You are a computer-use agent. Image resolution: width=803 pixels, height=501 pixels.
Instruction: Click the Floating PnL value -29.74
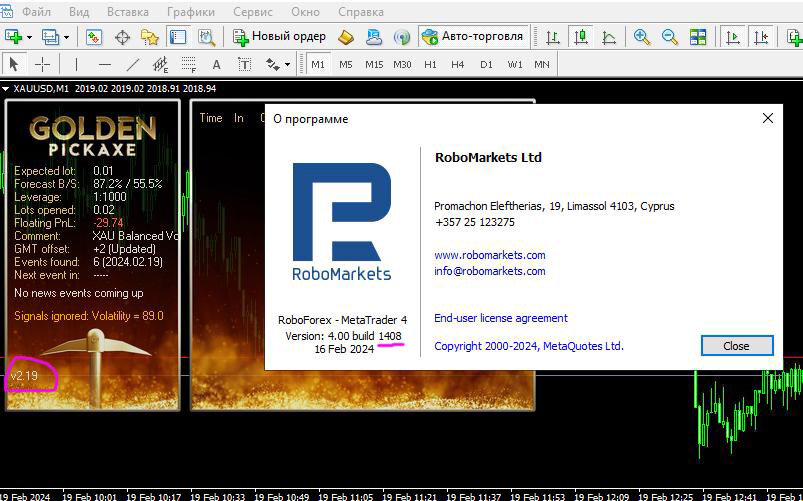108,223
